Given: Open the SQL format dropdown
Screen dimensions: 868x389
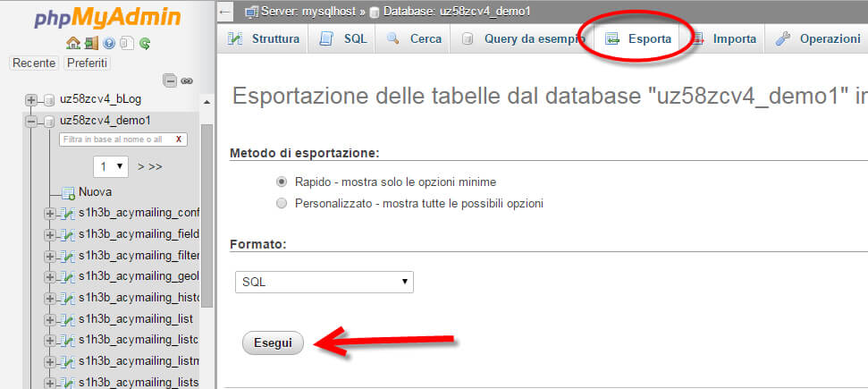Looking at the screenshot, I should [324, 282].
